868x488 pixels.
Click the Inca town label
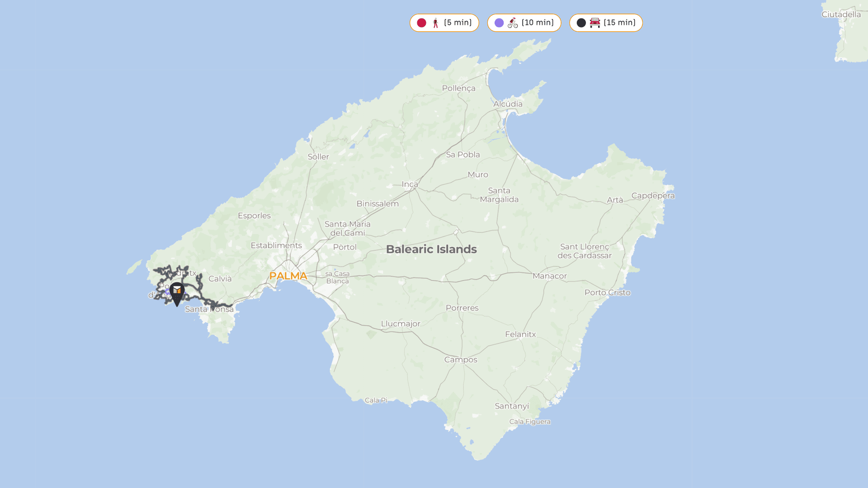point(410,184)
